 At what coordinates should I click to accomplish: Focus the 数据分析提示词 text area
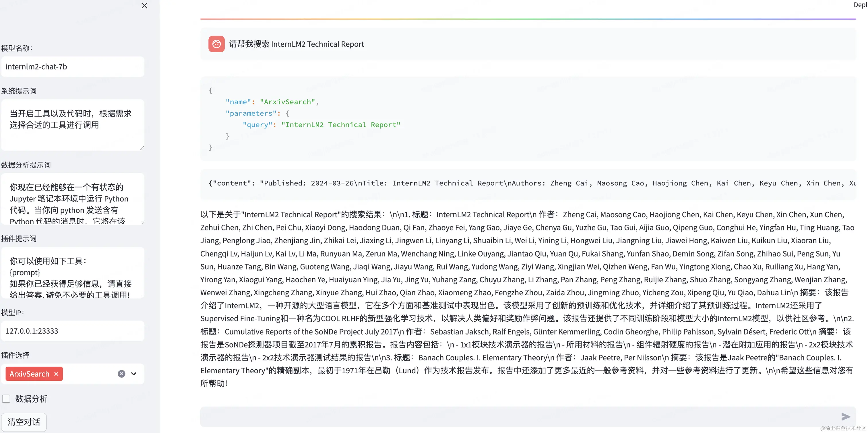(73, 199)
